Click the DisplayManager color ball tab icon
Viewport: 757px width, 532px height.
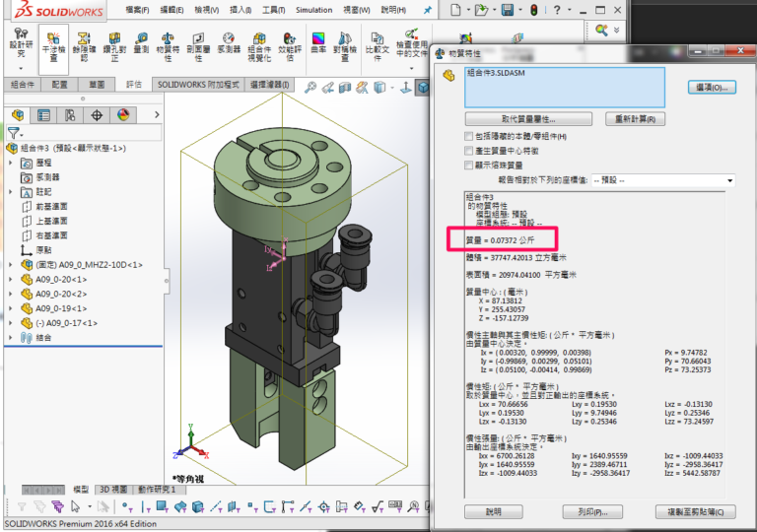123,114
